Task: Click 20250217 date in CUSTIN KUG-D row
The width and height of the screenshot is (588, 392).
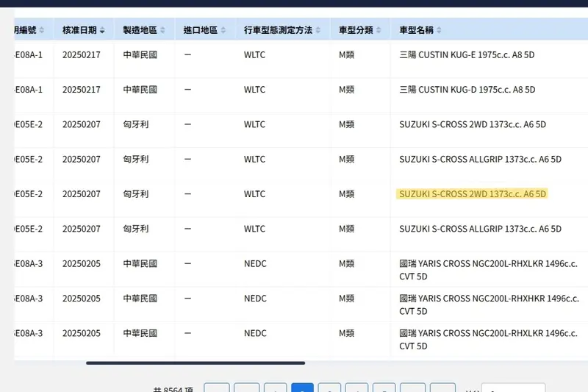Action: (82, 90)
